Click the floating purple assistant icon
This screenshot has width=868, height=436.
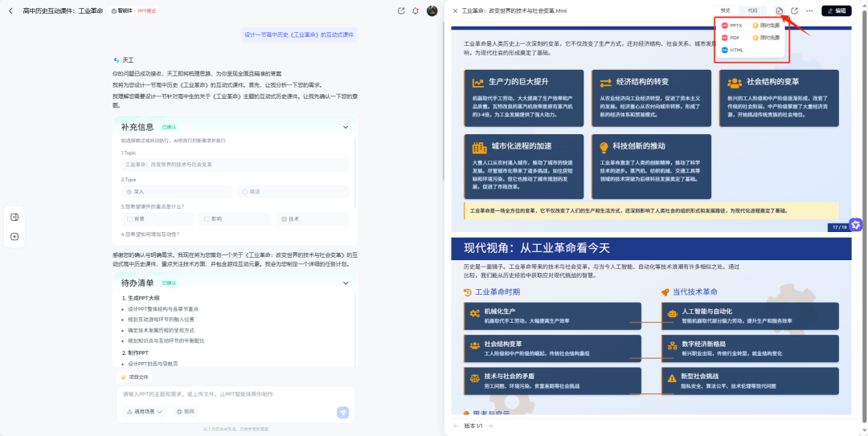[856, 225]
